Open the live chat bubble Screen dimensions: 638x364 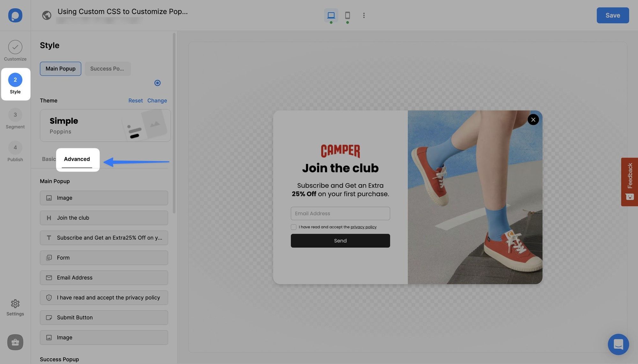618,344
